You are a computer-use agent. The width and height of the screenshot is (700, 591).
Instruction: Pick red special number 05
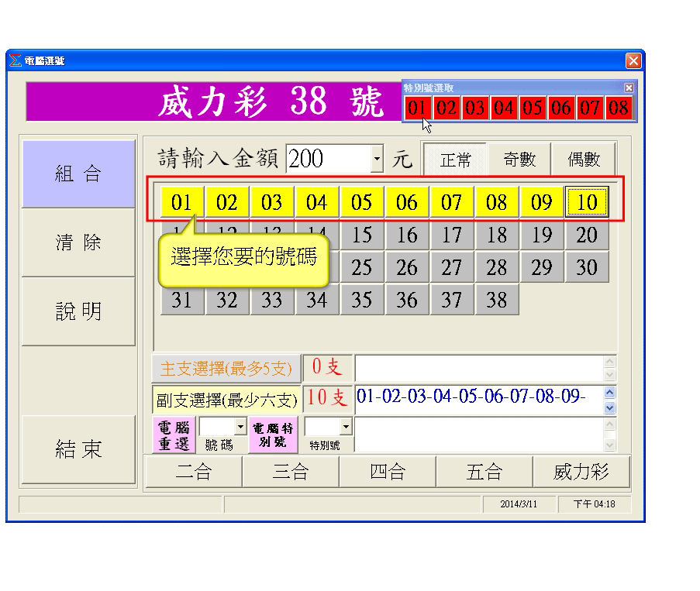click(533, 108)
